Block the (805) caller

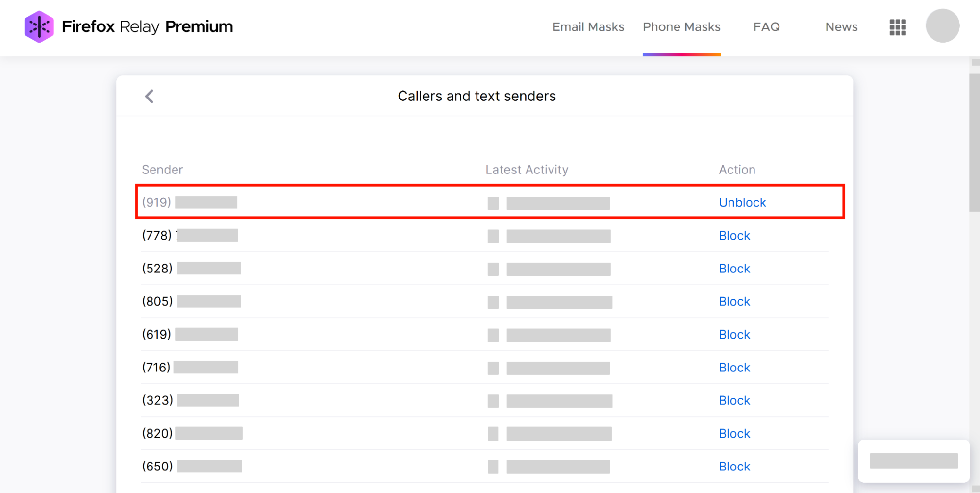coord(734,301)
